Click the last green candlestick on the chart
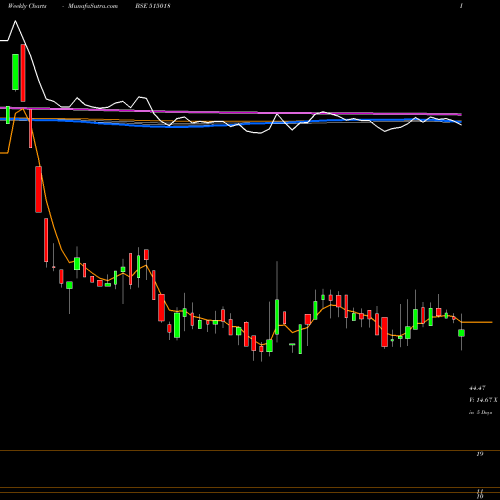 461,333
